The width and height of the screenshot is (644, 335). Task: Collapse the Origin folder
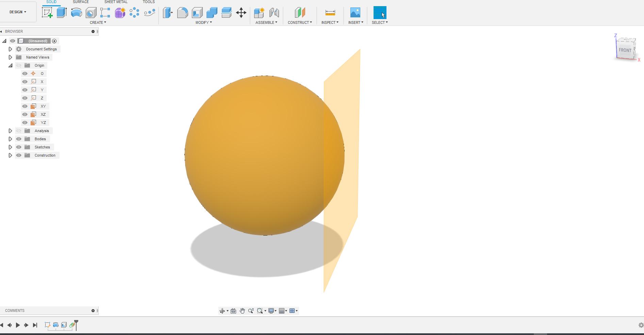pos(10,65)
